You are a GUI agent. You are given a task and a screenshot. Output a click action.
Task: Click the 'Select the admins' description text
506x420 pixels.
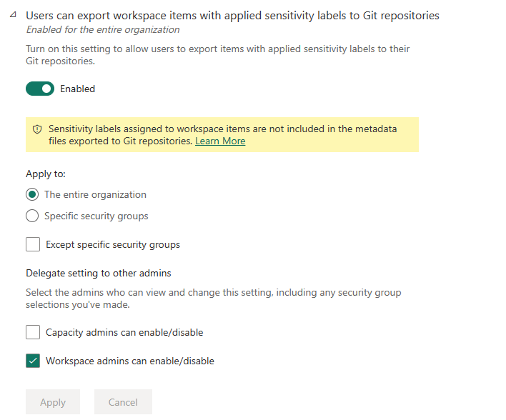point(213,299)
